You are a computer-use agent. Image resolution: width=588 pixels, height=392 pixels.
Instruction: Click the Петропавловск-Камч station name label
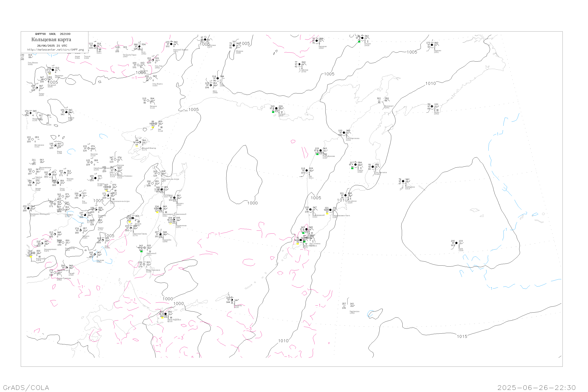pos(341,215)
